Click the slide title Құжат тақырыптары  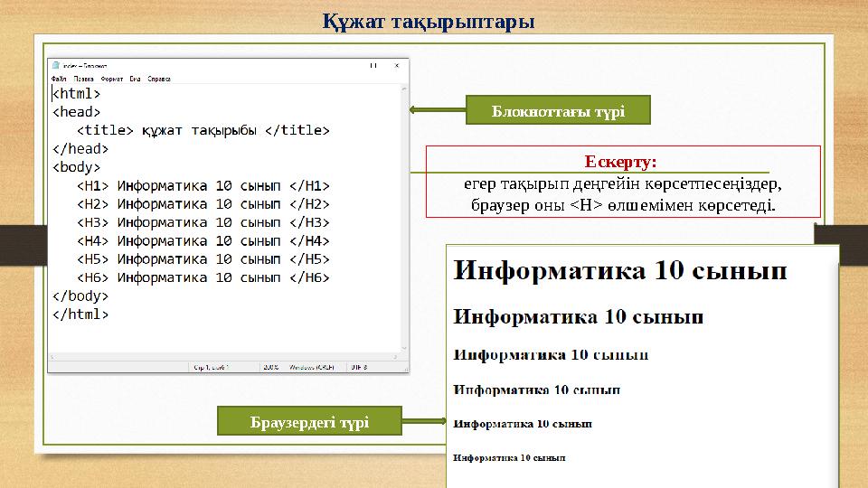click(429, 21)
